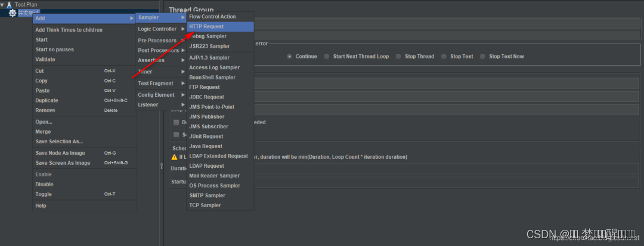
Task: Click the Startup delay input field
Action: tap(447, 182)
